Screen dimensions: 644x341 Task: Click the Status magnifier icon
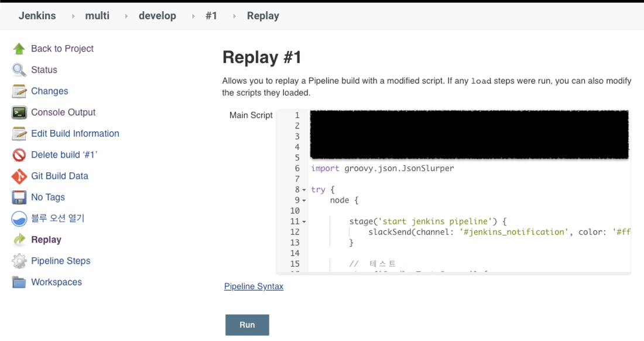(19, 70)
